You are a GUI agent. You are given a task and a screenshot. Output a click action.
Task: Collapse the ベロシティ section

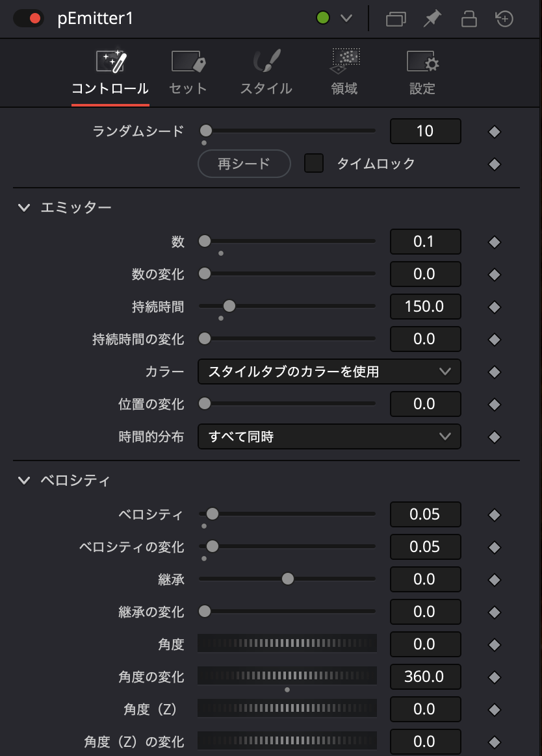pos(24,481)
